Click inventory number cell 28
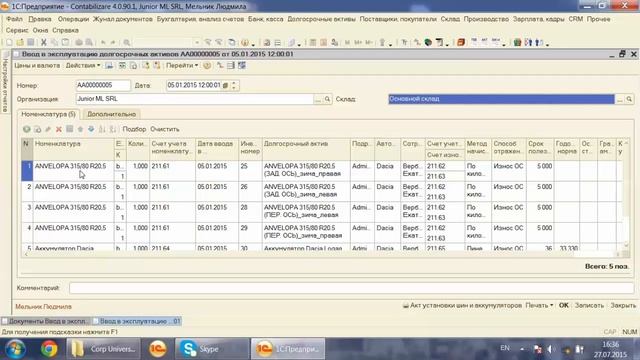The height and width of the screenshot is (360, 640). (x=249, y=212)
